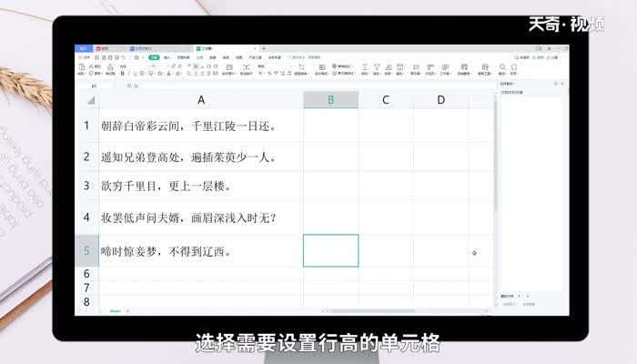Click the red font color A

point(169,74)
